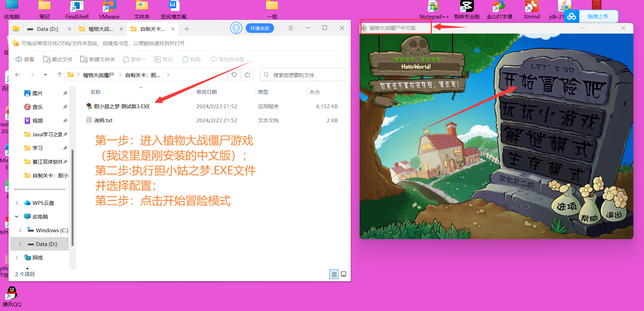Bookmark this folder with the star icon
644x311 pixels.
[247, 75]
